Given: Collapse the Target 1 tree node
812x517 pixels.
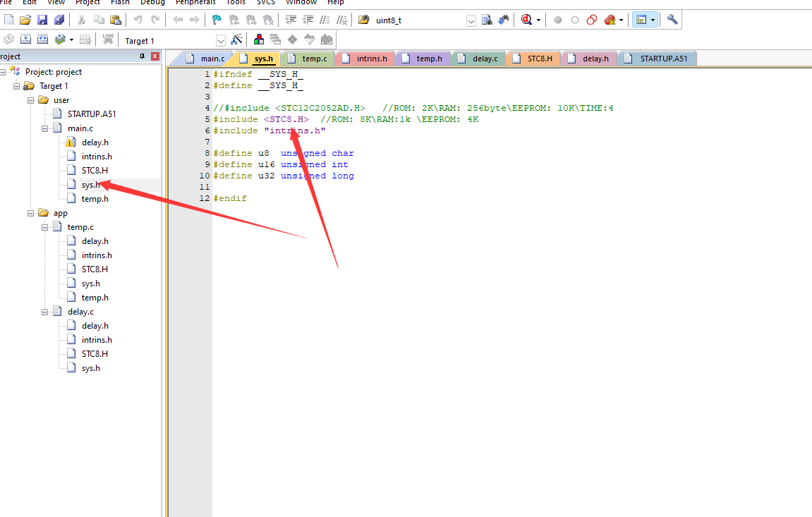Looking at the screenshot, I should (x=16, y=87).
